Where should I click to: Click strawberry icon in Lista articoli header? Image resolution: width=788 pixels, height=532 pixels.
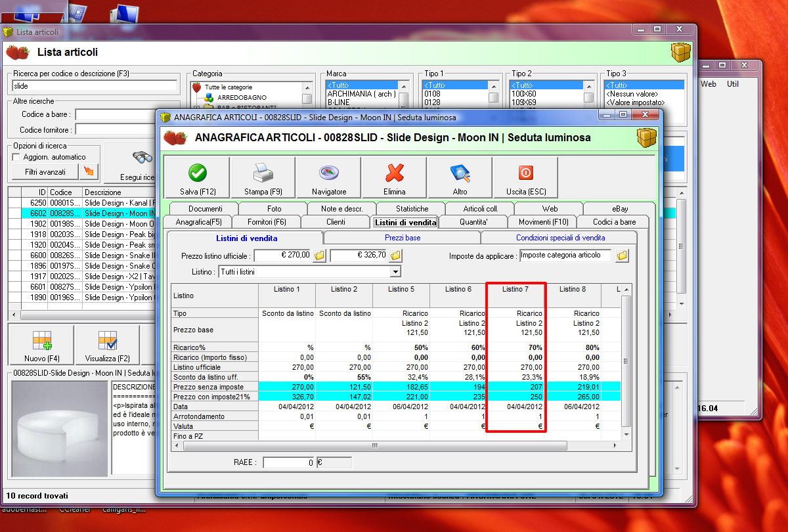click(18, 52)
